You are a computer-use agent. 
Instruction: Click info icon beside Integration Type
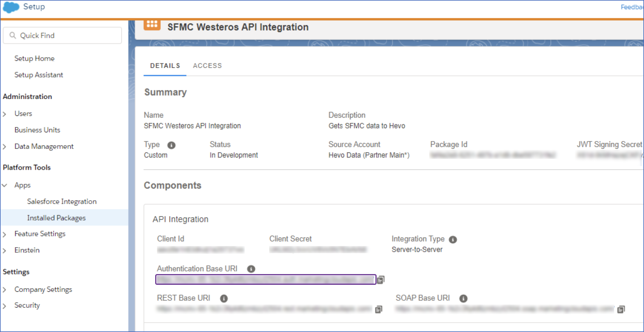click(x=453, y=239)
